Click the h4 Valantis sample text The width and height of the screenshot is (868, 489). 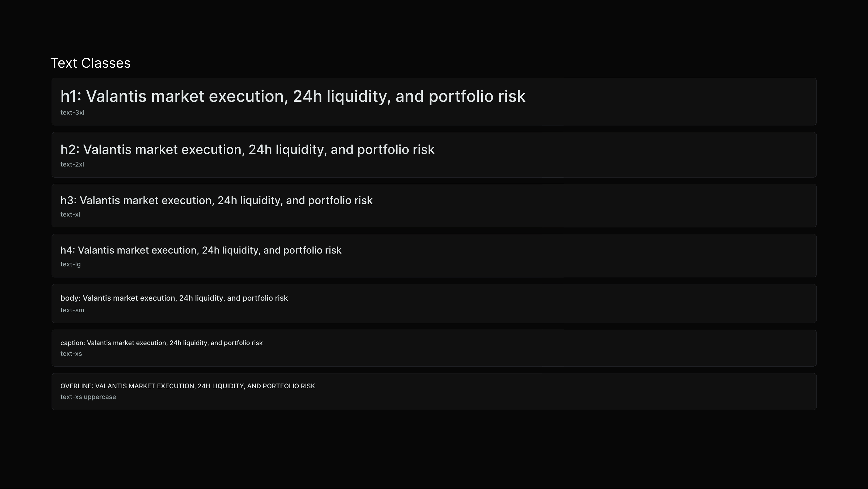coord(201,250)
